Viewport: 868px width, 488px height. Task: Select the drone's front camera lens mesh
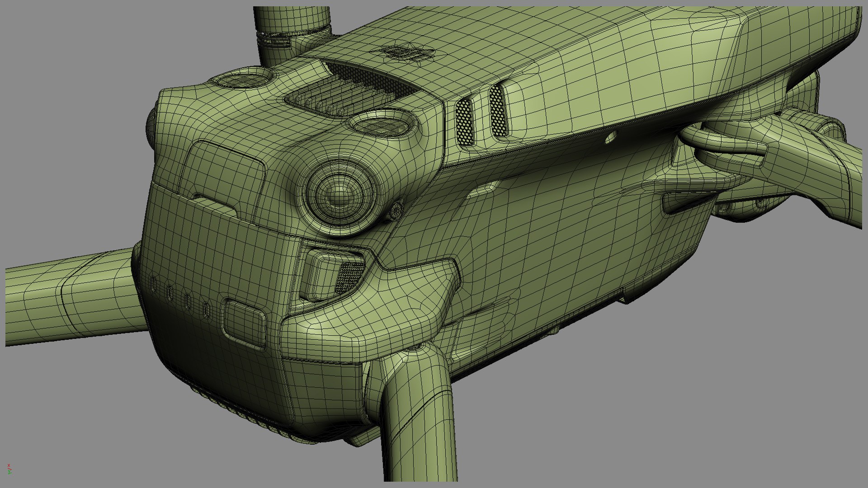tap(338, 195)
